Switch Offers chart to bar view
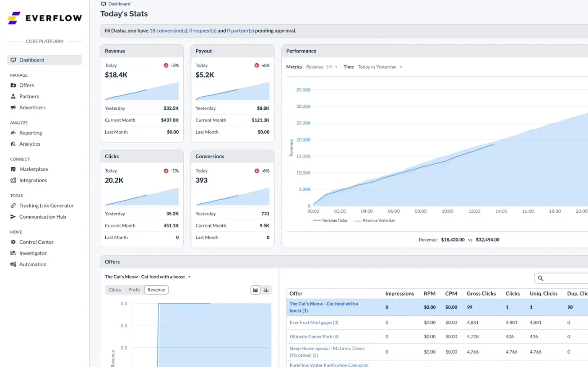 pyautogui.click(x=266, y=290)
